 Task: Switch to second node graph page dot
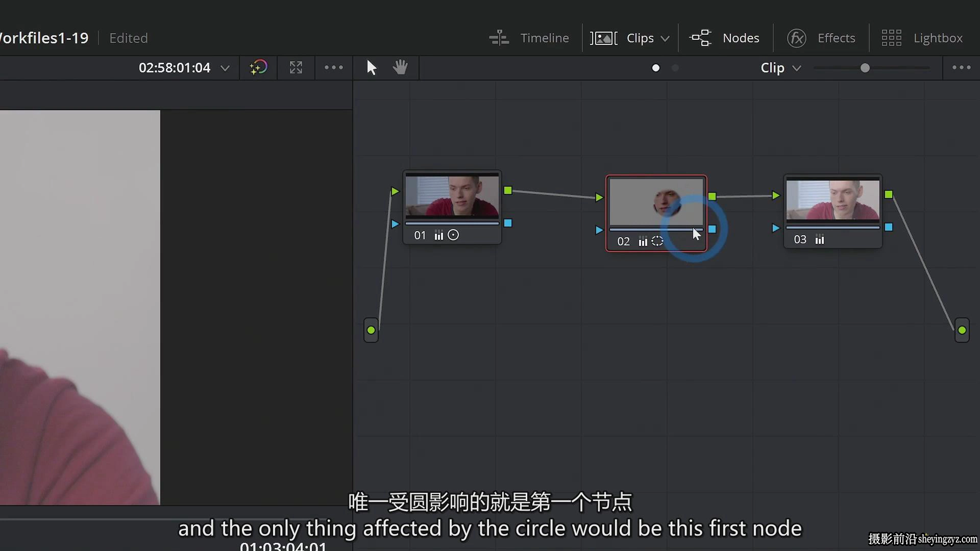pyautogui.click(x=675, y=68)
